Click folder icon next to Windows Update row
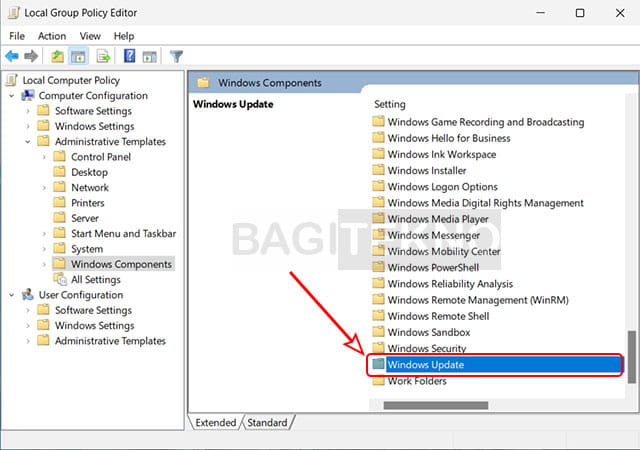This screenshot has height=450, width=640. click(378, 364)
